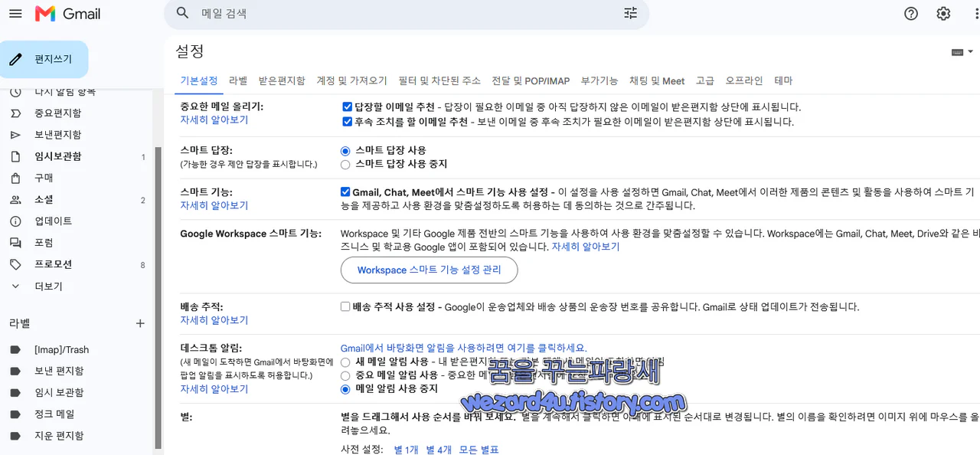Click the 메일 검색 search field
Image resolution: width=980 pixels, height=455 pixels.
pyautogui.click(x=406, y=14)
